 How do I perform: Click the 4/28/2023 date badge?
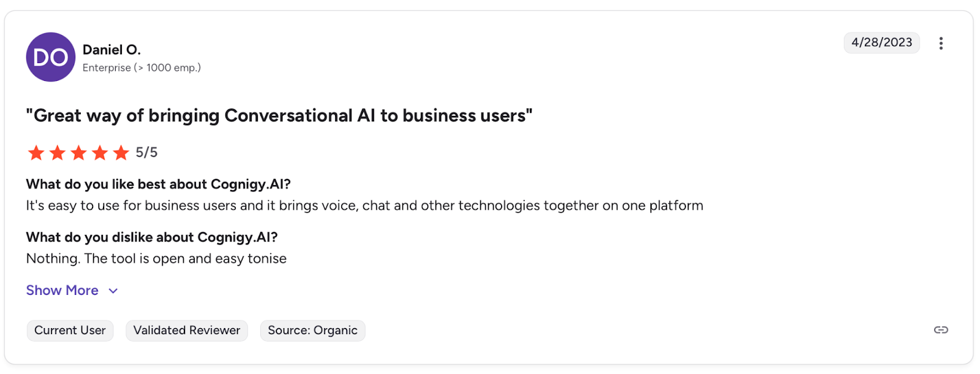881,43
